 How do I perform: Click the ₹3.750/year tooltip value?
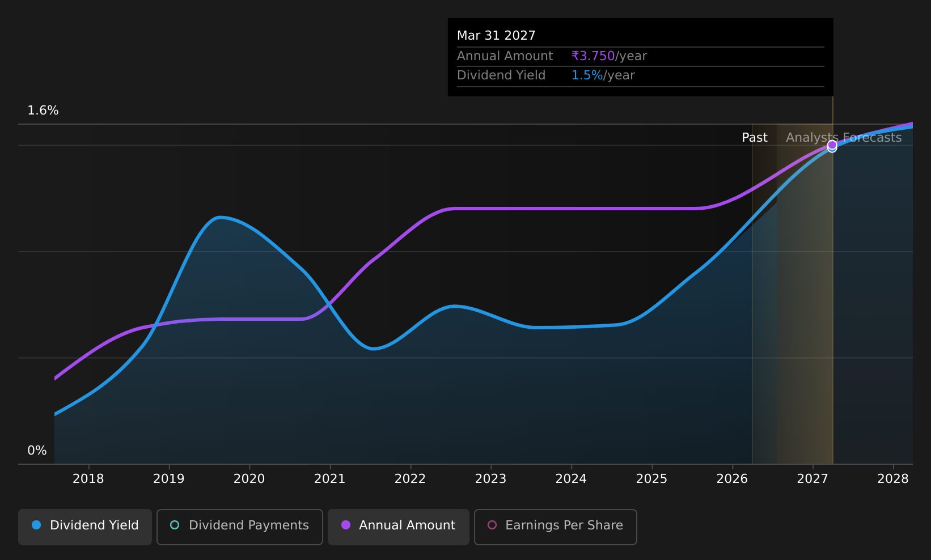coord(609,56)
